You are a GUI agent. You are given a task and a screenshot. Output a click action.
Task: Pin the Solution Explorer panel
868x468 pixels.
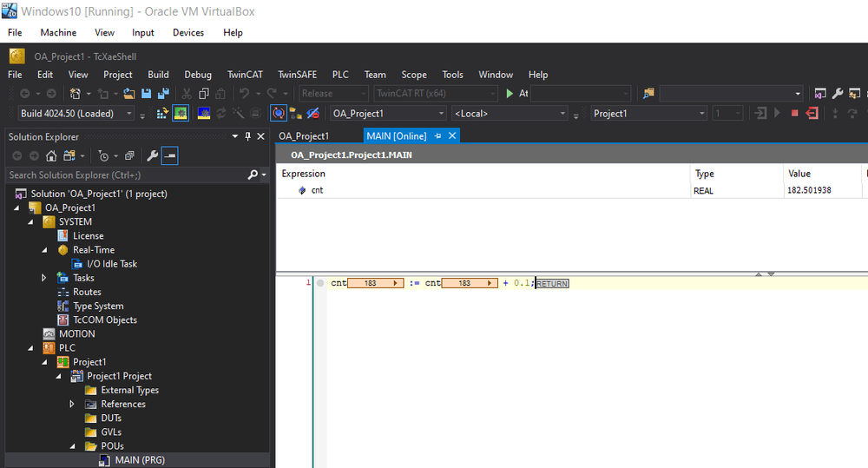click(247, 136)
